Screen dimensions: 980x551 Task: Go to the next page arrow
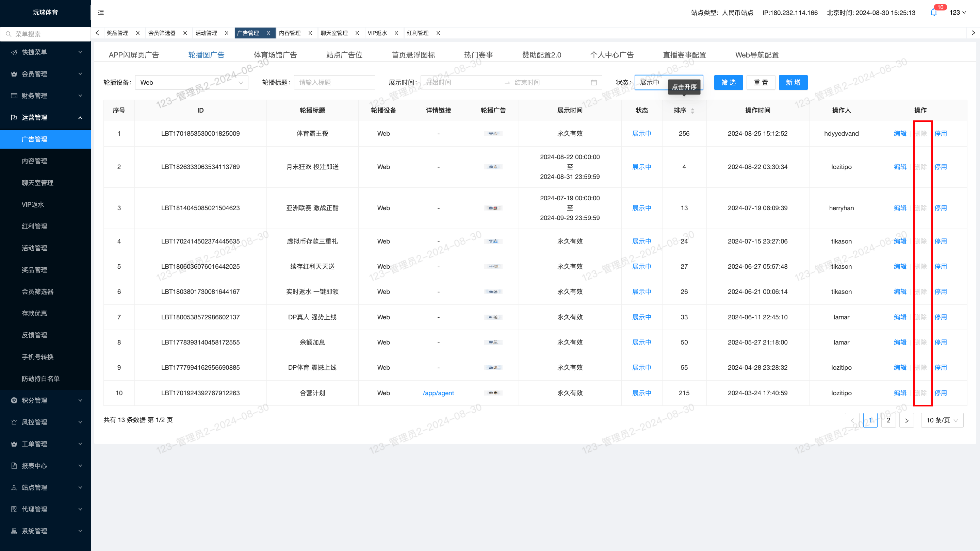pos(906,420)
